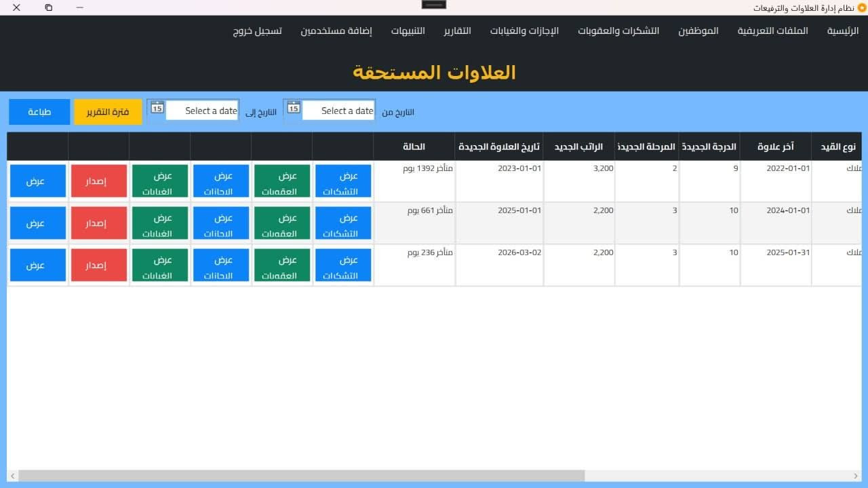The image size is (868, 488).
Task: Select the 'متأخر 1392 يوم' status cell
Action: pos(414,181)
